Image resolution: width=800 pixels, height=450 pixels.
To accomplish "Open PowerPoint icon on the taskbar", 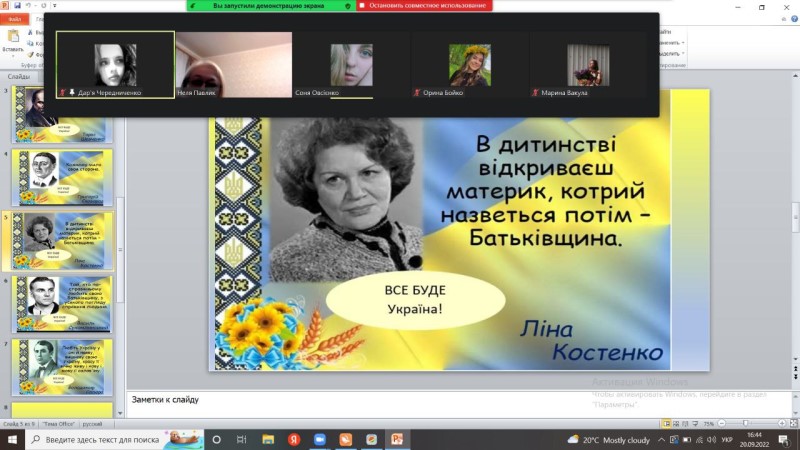I will click(x=397, y=439).
